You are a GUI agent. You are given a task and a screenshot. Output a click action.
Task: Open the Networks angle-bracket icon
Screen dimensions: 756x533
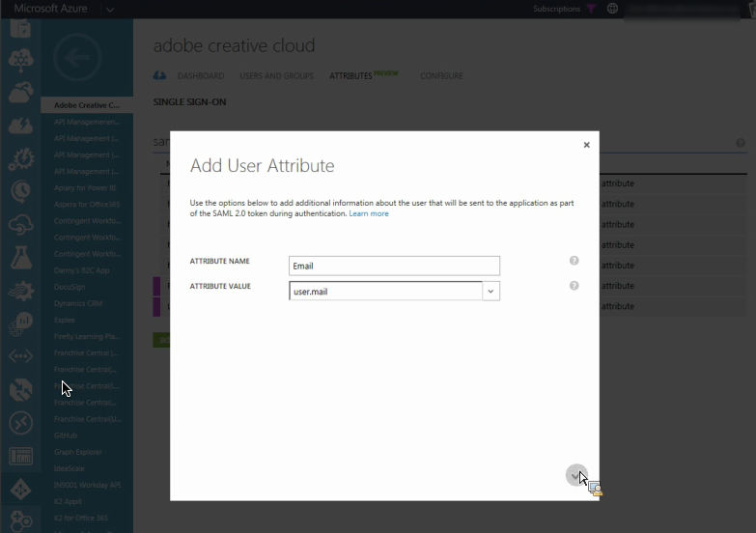click(x=20, y=356)
